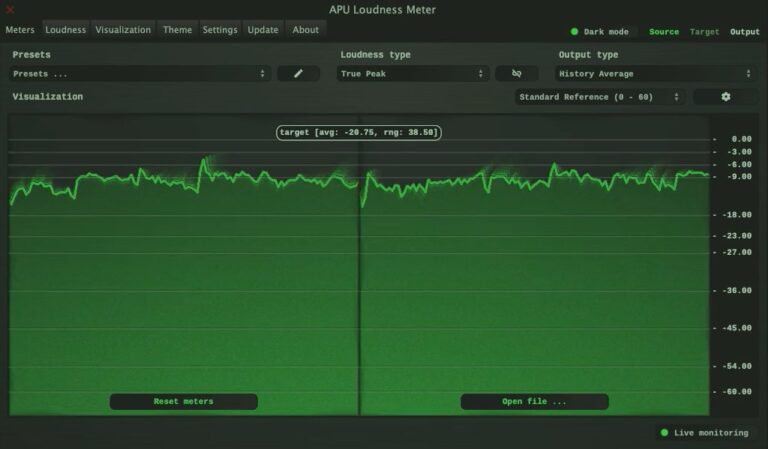
Task: Toggle Source channel display
Action: 664,32
